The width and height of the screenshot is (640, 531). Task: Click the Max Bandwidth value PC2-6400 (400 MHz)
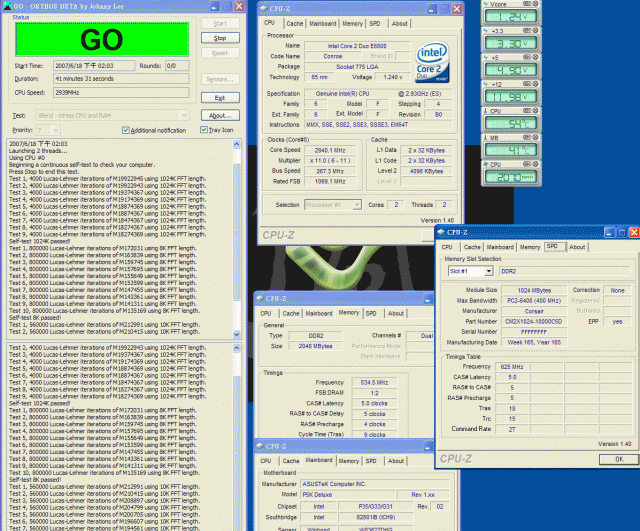point(534,301)
